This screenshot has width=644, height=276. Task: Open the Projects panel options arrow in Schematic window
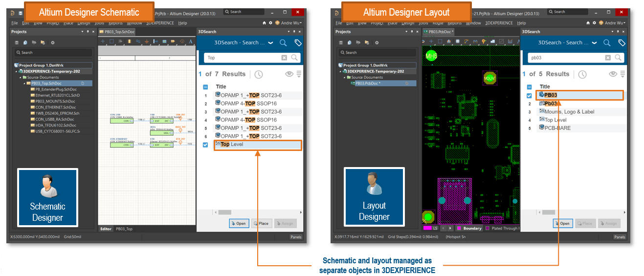(82, 32)
